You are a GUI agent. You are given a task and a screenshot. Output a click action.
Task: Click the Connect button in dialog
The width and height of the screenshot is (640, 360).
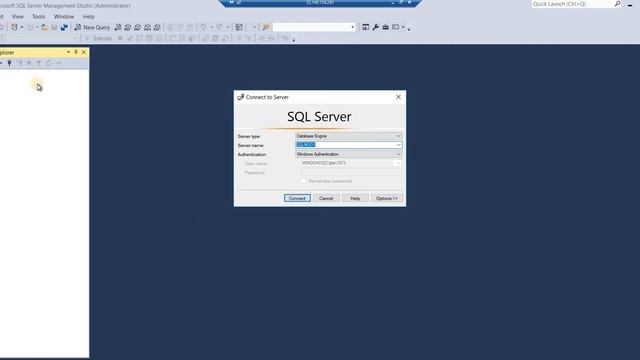pos(297,198)
